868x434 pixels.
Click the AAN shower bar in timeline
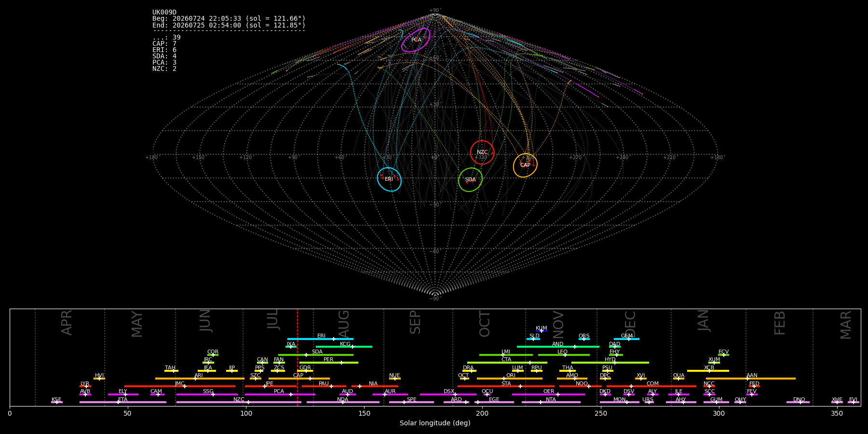pos(751,379)
